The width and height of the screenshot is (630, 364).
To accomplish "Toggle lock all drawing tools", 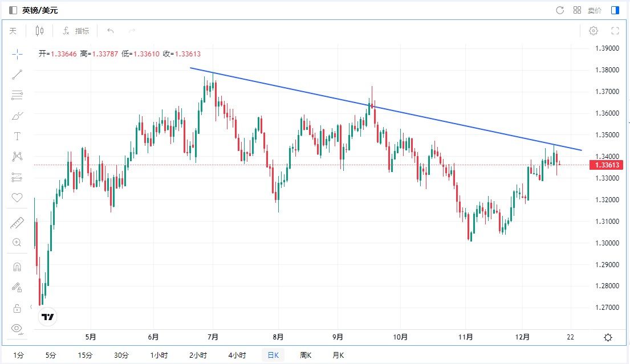I will point(17,308).
